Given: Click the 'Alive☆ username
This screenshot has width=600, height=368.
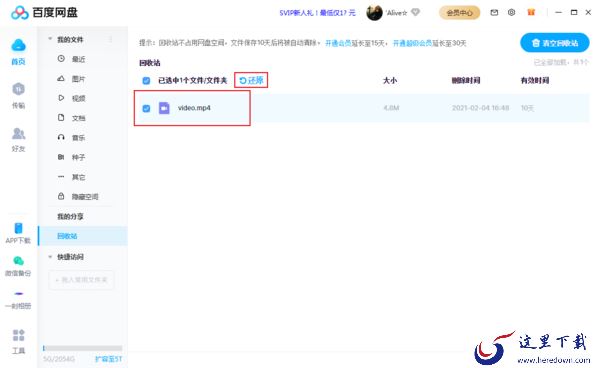Looking at the screenshot, I should [x=396, y=13].
